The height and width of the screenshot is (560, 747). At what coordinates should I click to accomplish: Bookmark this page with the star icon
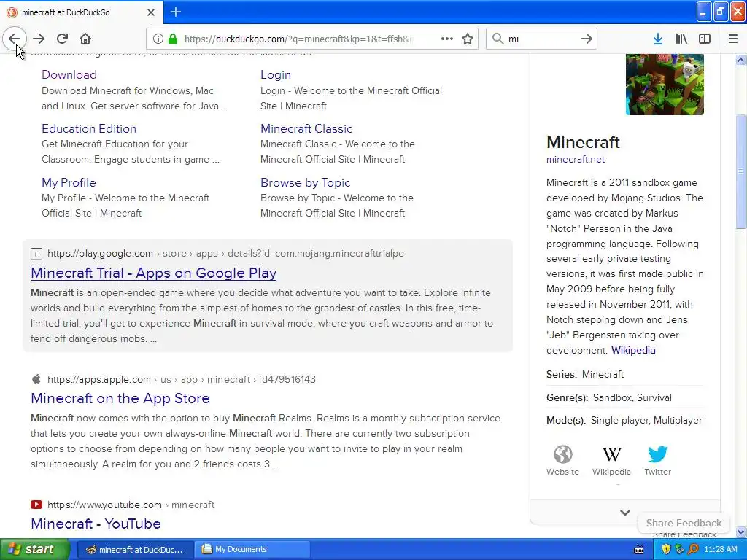(x=468, y=39)
